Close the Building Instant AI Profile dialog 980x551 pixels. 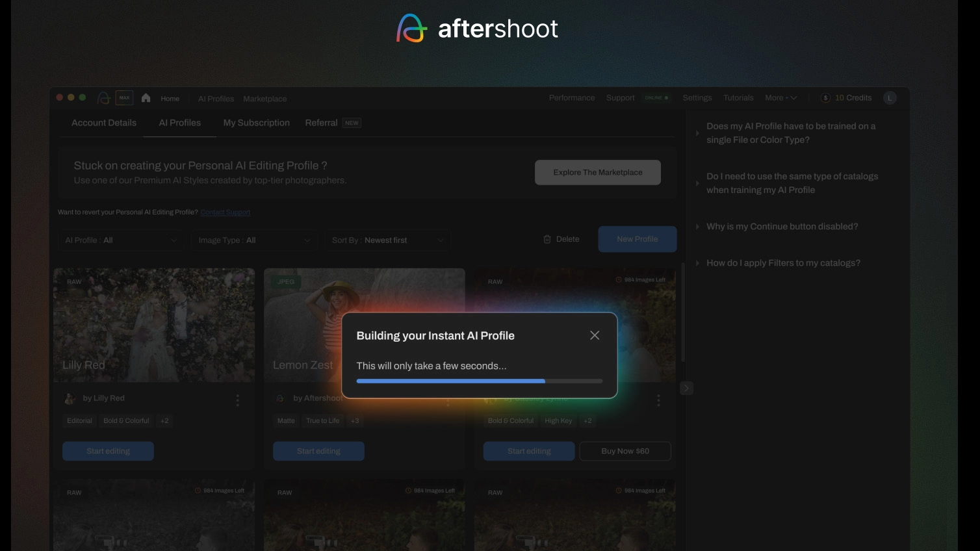click(595, 335)
